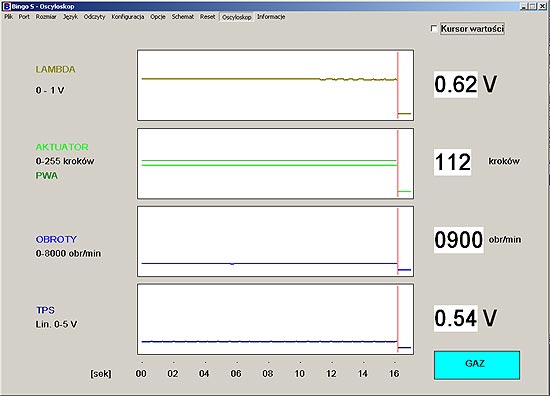Open the Odczyty menu
This screenshot has height=396, width=550.
[x=94, y=17]
